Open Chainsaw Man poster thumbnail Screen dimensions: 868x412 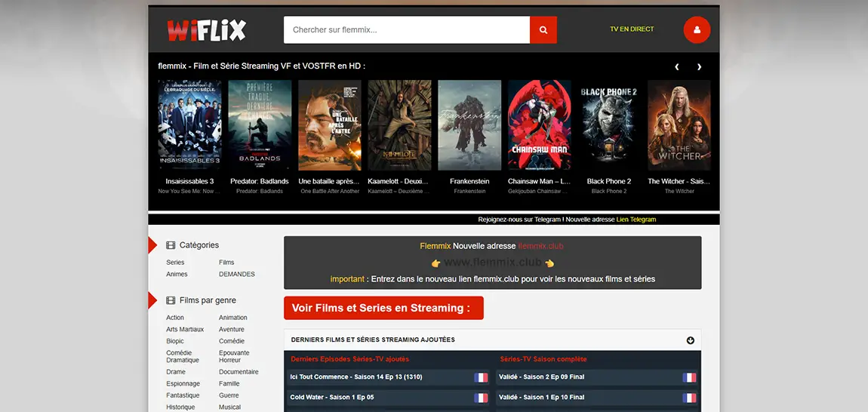(539, 125)
